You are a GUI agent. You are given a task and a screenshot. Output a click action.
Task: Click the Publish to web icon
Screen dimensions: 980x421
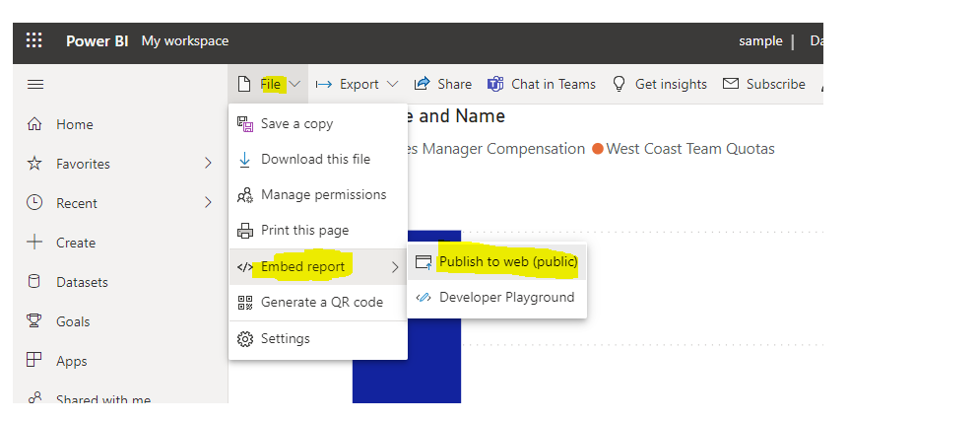click(424, 261)
